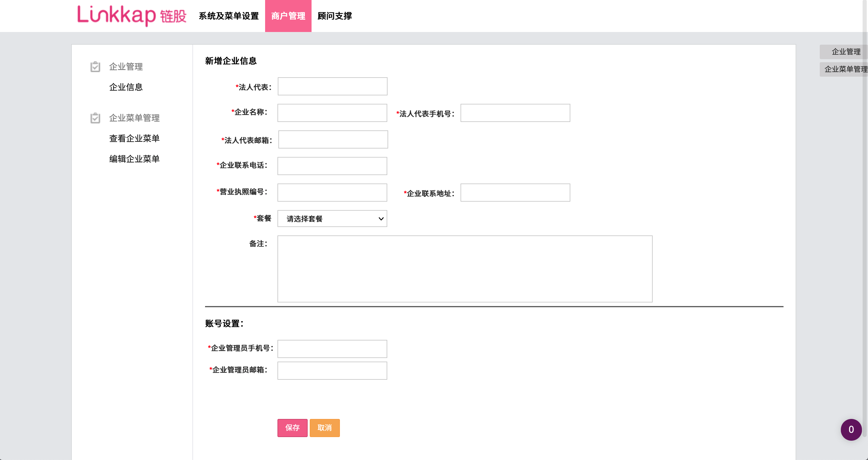The height and width of the screenshot is (460, 868).
Task: Focus the 企业管理员邮箱 input field
Action: tap(332, 371)
